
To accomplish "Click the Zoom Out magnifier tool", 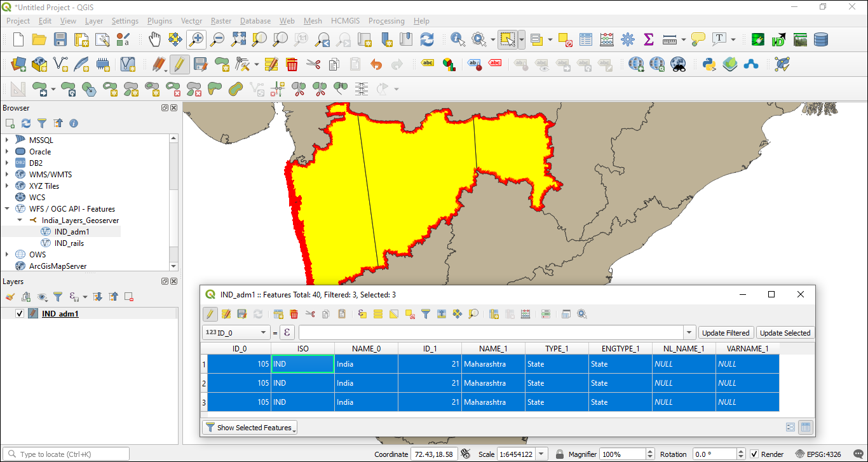I will (217, 39).
